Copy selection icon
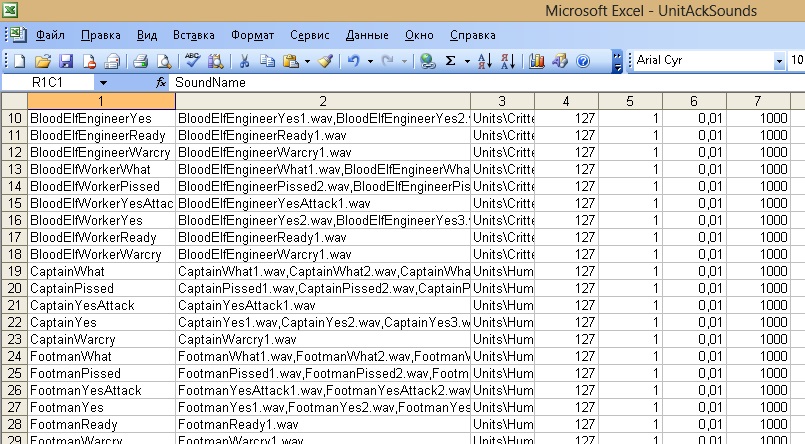The width and height of the screenshot is (805, 444). 267,61
